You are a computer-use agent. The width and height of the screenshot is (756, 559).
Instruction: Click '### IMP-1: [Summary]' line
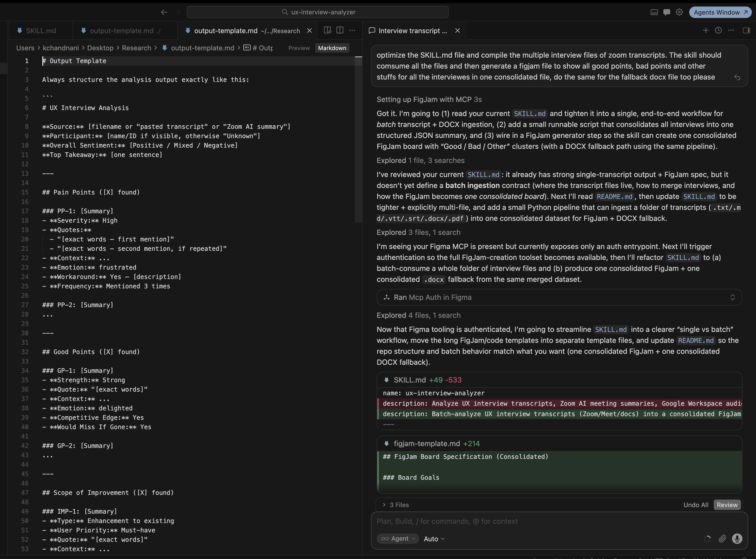[x=80, y=511]
